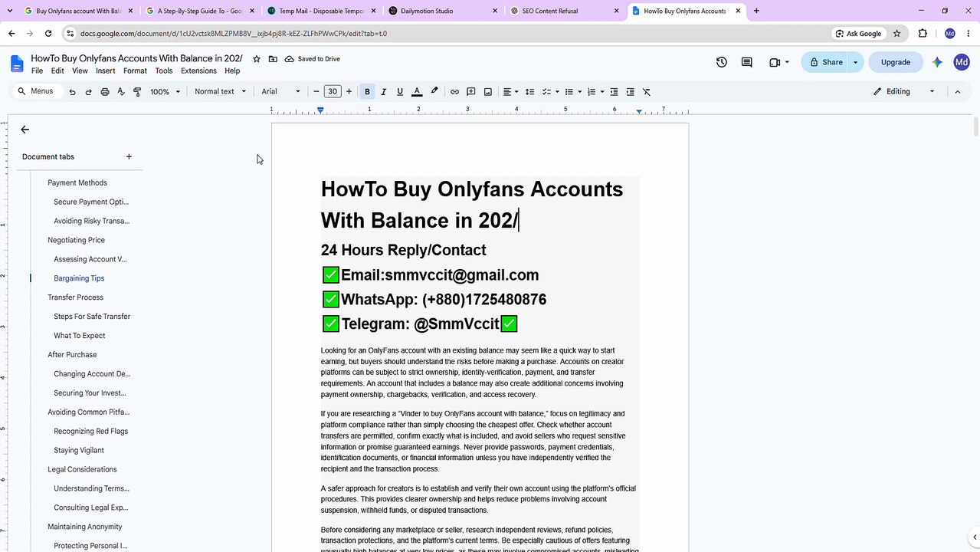Open the Editing mode dropdown
This screenshot has height=552, width=980.
coord(904,91)
